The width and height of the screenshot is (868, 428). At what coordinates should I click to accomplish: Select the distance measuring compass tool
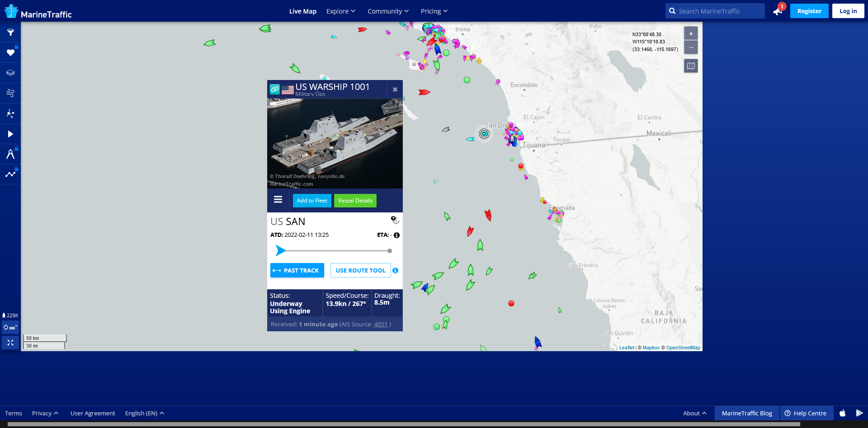point(10,154)
